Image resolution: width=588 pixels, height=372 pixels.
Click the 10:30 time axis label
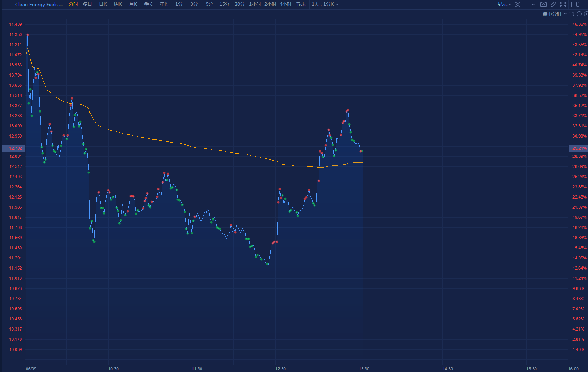point(113,369)
